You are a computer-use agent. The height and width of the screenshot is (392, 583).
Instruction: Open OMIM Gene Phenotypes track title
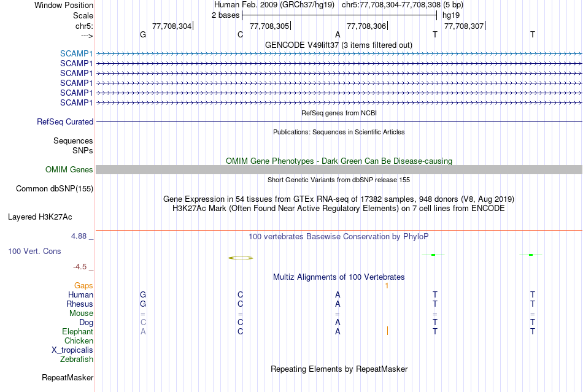339,161
